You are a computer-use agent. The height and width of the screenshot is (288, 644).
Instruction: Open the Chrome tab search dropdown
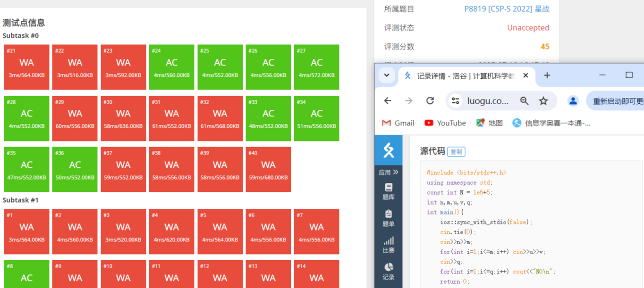tap(387, 75)
